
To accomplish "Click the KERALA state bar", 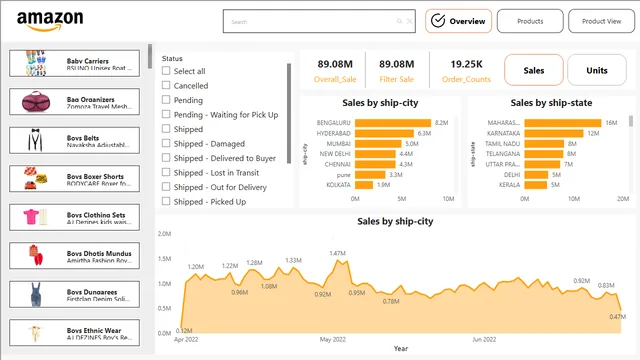I will click(x=536, y=185).
